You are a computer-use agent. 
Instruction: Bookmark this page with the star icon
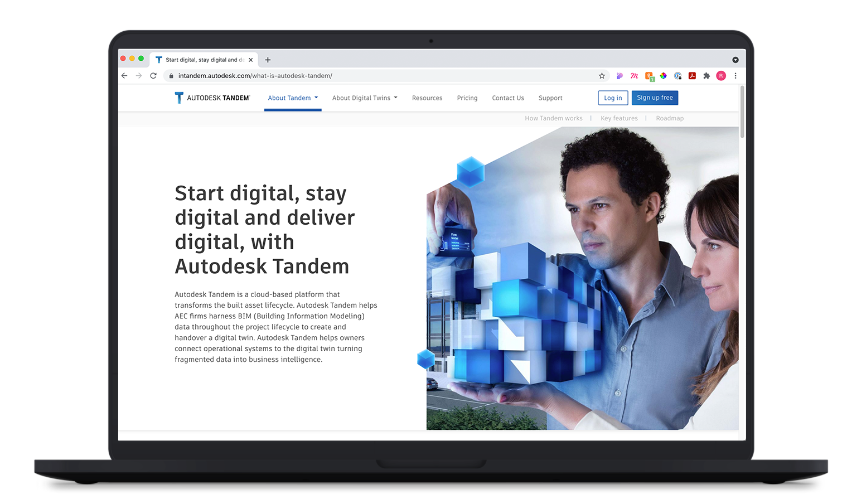[x=602, y=76]
